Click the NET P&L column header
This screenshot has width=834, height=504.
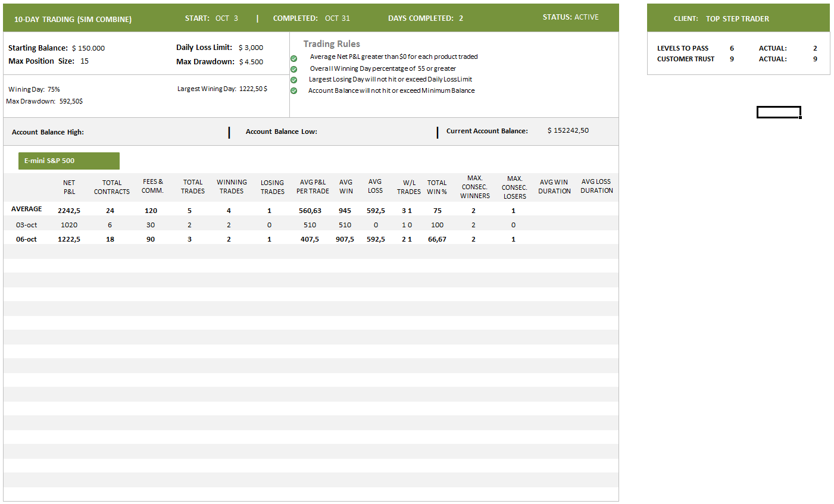coord(69,187)
